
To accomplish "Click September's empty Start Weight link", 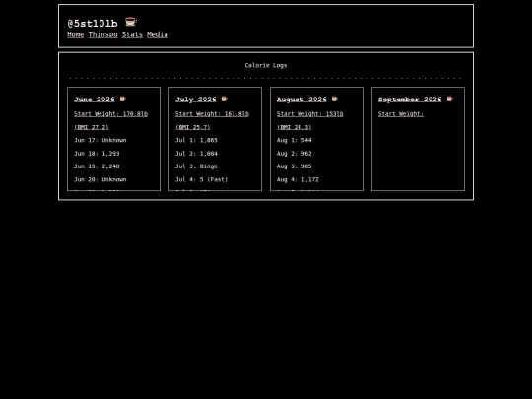I will pyautogui.click(x=401, y=114).
